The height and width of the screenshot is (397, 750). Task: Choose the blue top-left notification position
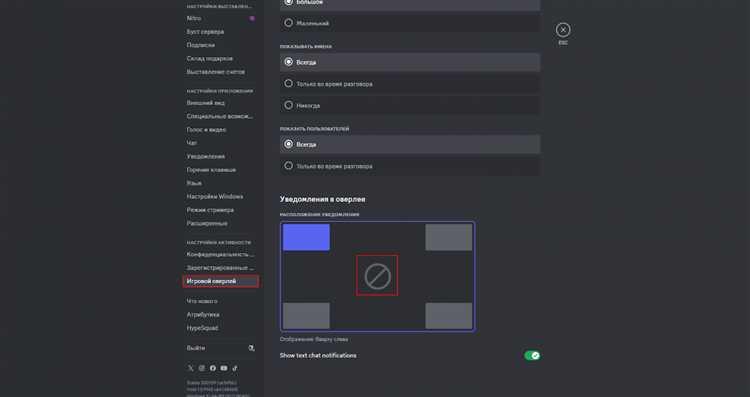pyautogui.click(x=306, y=237)
